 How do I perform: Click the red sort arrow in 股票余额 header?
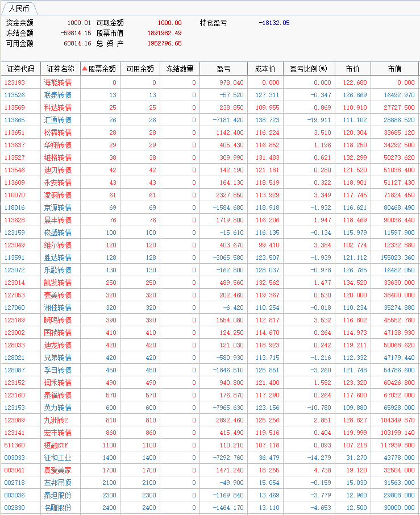[84, 69]
